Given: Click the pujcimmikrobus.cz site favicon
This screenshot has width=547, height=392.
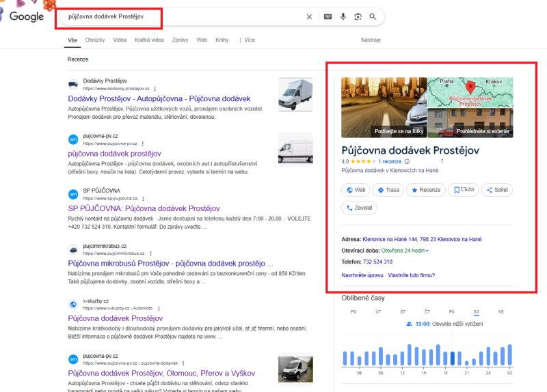Looking at the screenshot, I should pos(73,249).
